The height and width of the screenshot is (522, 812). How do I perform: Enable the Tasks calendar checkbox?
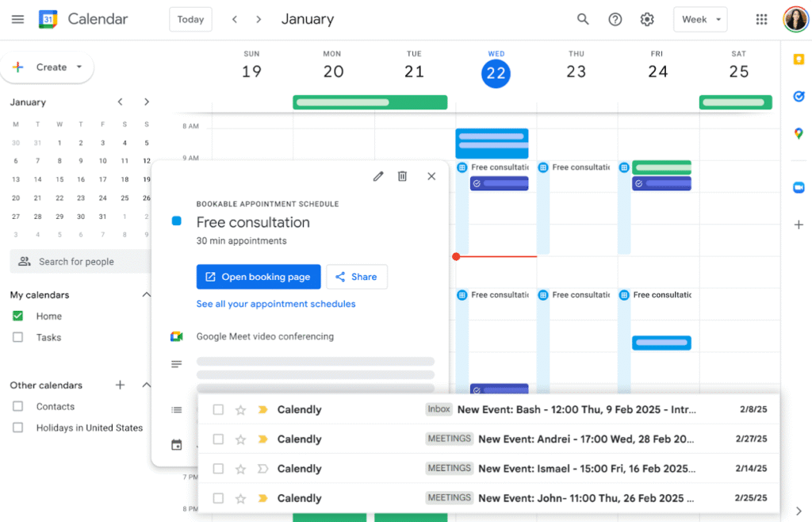19,337
